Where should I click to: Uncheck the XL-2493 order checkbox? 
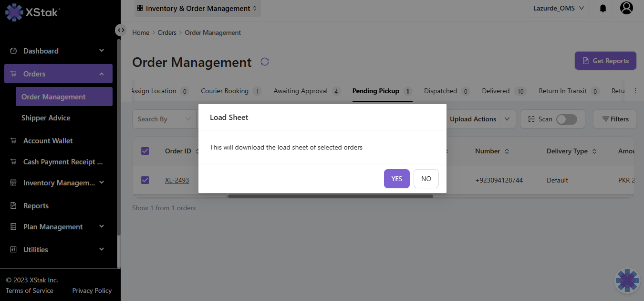click(145, 180)
